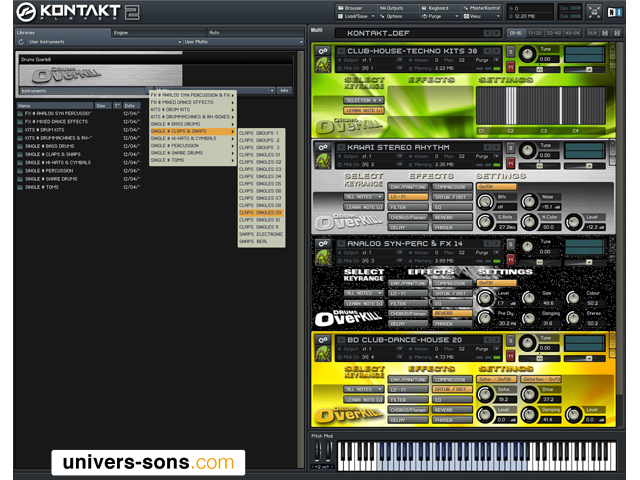The image size is (640, 480).
Task: Open the wrench edit icon on Kawai Stereo Rhythm
Action: click(323, 147)
